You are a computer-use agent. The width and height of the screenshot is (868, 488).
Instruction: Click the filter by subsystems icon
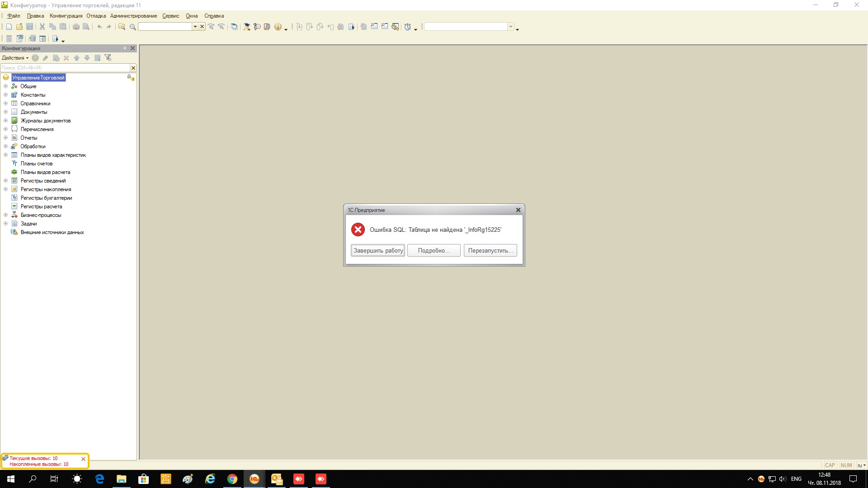click(108, 58)
